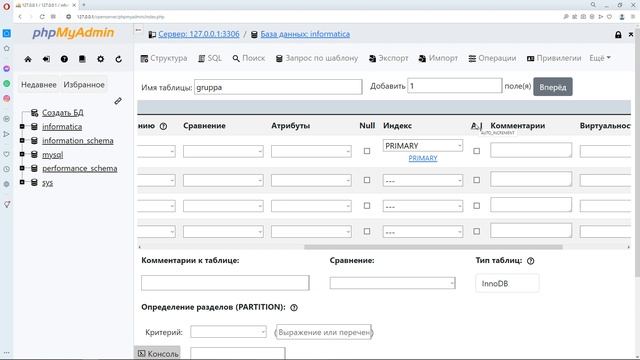
Task: Toggle Null checkbox in fourth field row
Action: click(x=367, y=231)
